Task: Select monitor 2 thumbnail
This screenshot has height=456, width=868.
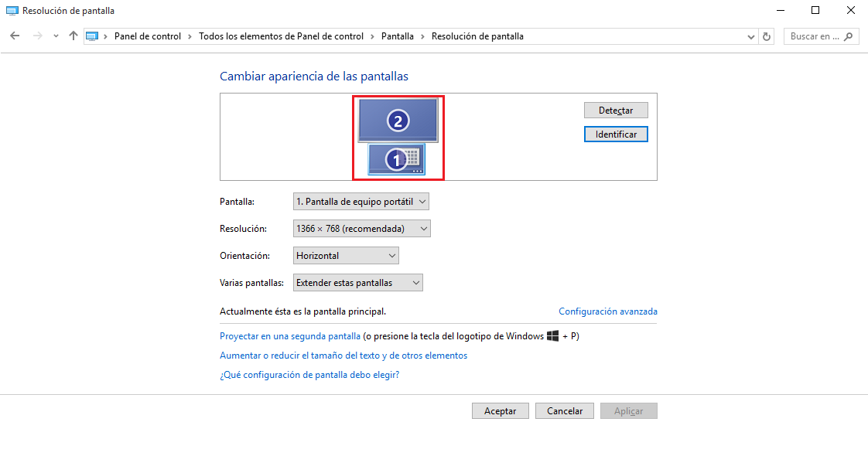Action: tap(398, 120)
